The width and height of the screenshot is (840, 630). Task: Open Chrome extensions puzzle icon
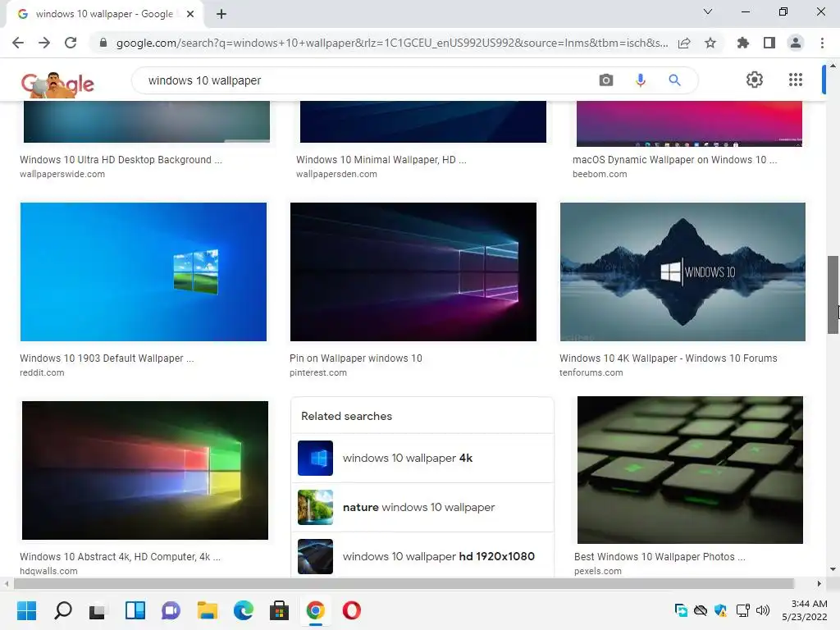pyautogui.click(x=742, y=43)
